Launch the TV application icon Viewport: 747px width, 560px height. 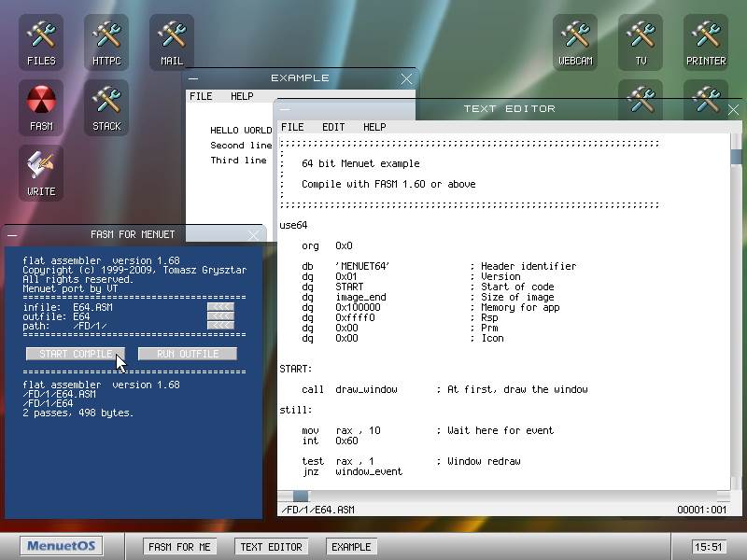click(x=641, y=42)
